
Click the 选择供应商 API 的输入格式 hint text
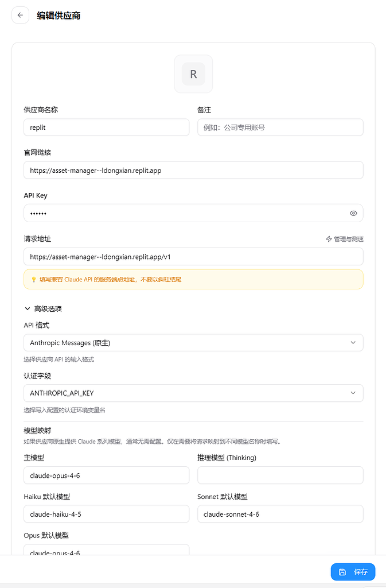(x=59, y=359)
